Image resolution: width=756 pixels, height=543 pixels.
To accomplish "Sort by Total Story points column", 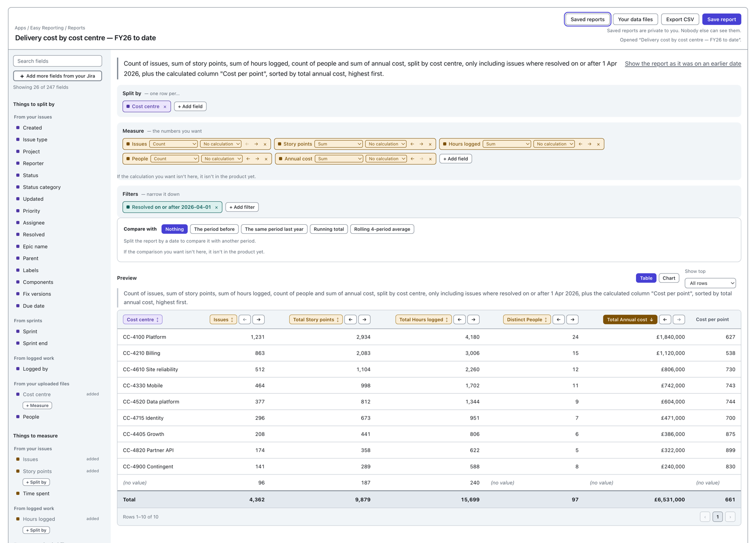I will tap(316, 320).
